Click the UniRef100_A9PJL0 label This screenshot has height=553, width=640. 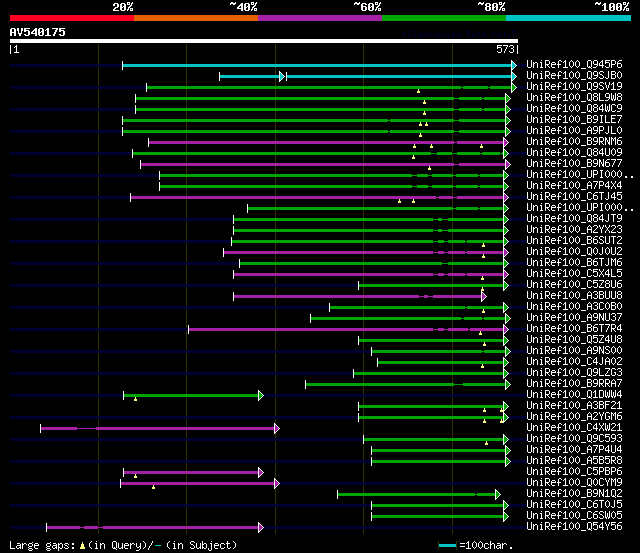coord(574,131)
